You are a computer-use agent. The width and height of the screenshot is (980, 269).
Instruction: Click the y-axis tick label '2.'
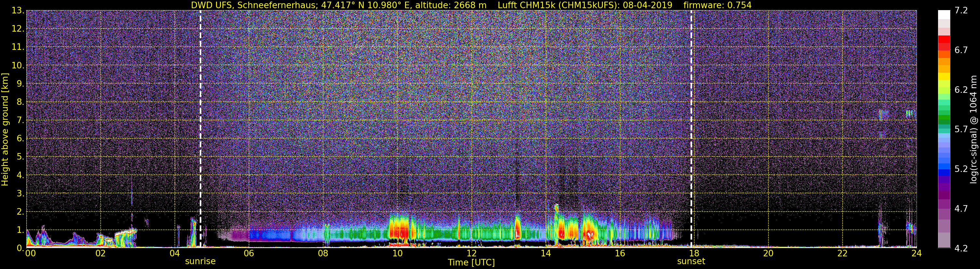point(20,212)
